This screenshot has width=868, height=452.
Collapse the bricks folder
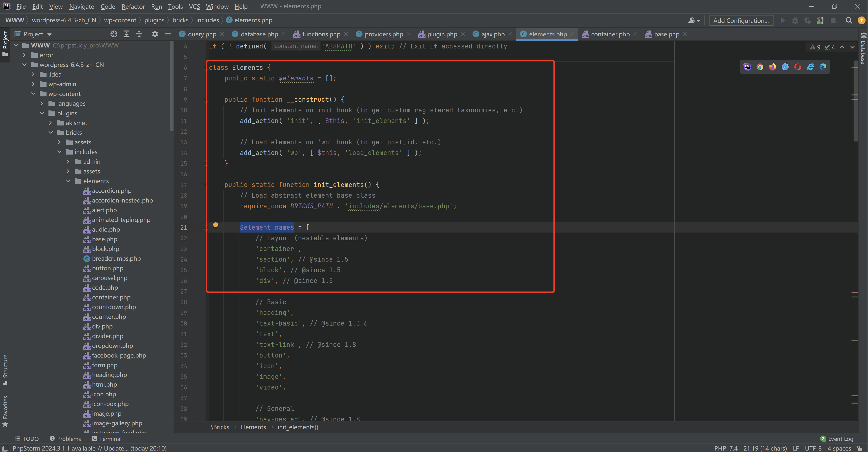(51, 132)
